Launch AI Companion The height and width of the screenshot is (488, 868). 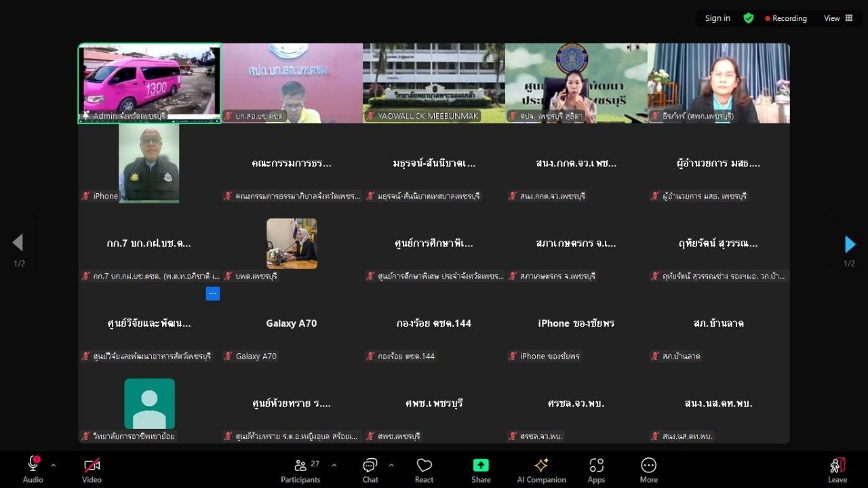(541, 466)
